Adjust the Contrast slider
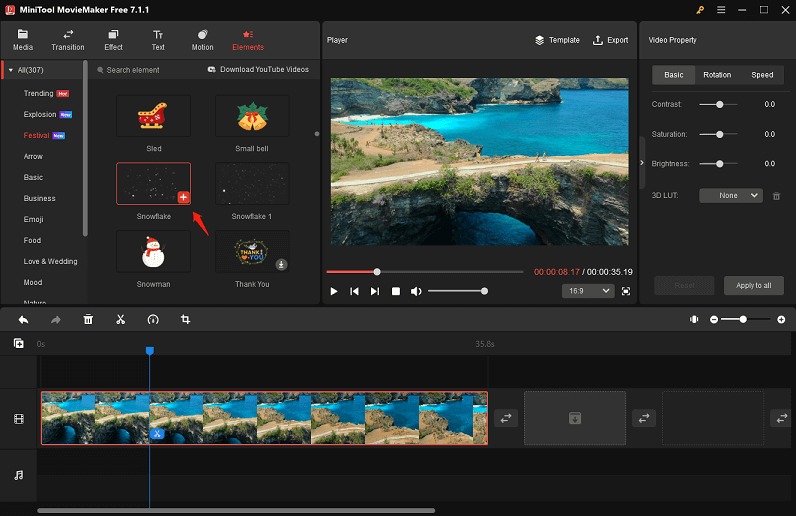Viewport: 796px width, 516px height. pyautogui.click(x=718, y=105)
